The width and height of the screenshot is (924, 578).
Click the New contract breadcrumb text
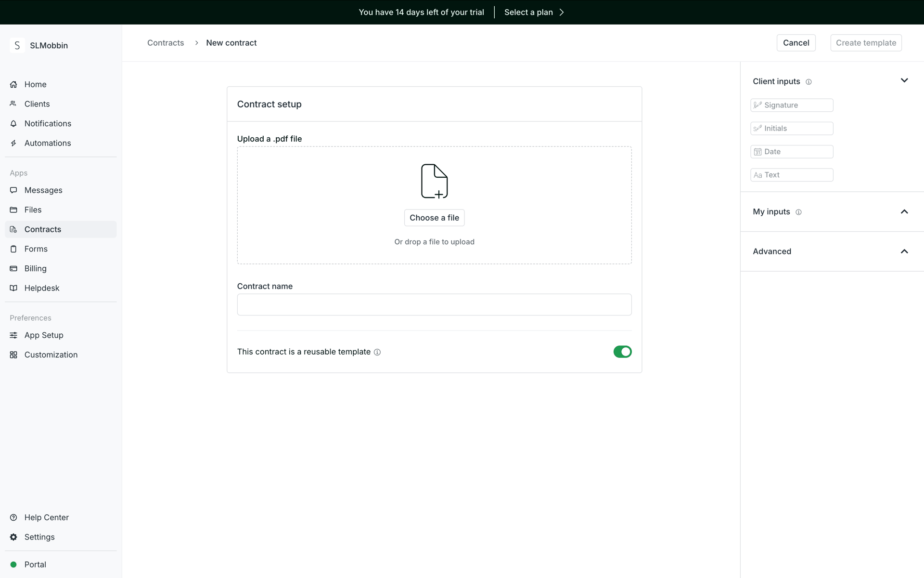coord(231,43)
